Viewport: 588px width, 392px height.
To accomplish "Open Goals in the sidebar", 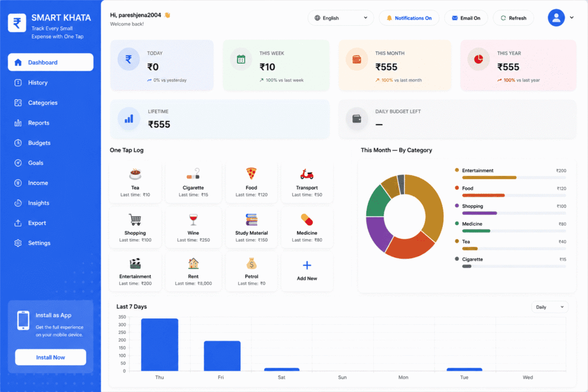I will click(51, 163).
